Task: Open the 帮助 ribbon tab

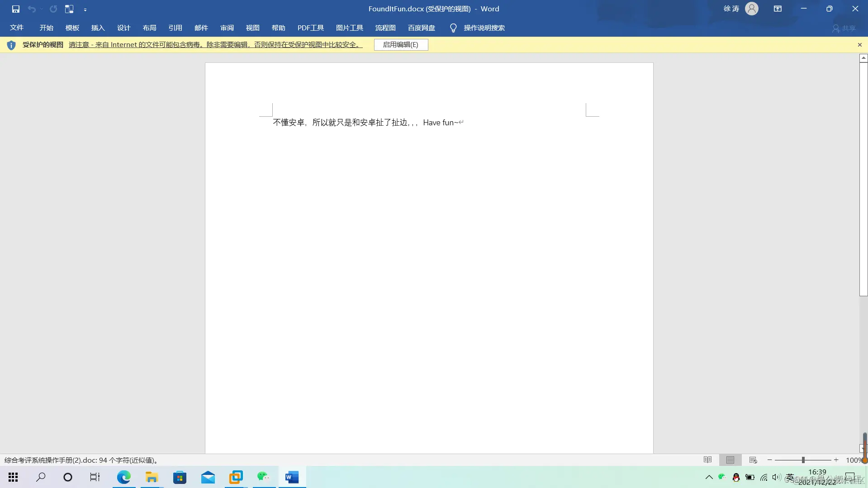Action: click(278, 28)
